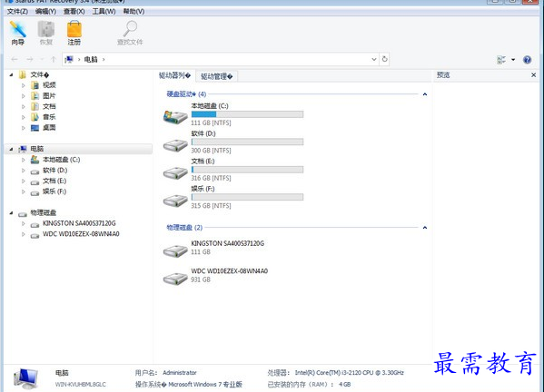Open 帮助 menu
The height and width of the screenshot is (392, 544).
point(134,12)
